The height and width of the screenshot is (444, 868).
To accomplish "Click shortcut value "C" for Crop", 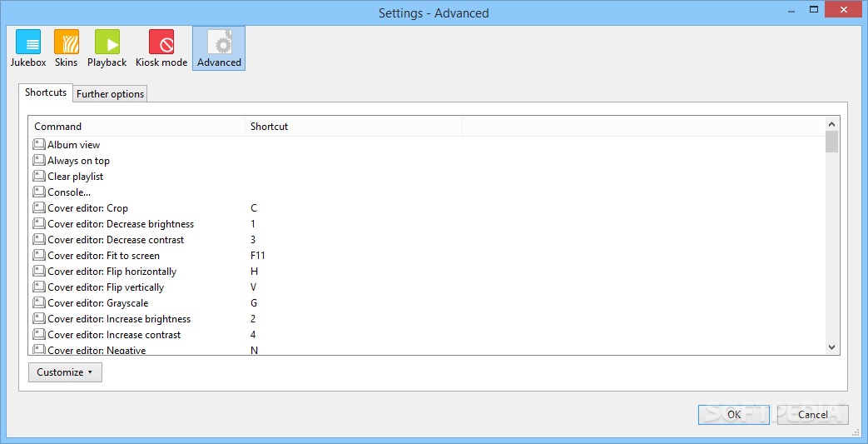I will (254, 208).
